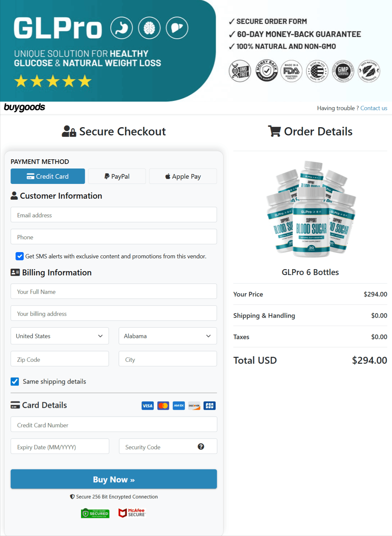Click the Secure Checkout lock-person icon

pos(69,131)
